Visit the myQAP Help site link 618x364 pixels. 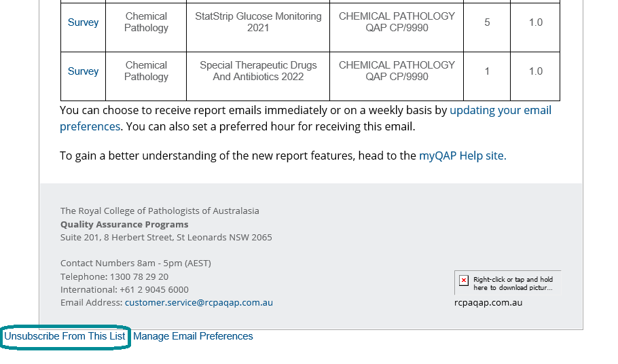[x=462, y=156]
